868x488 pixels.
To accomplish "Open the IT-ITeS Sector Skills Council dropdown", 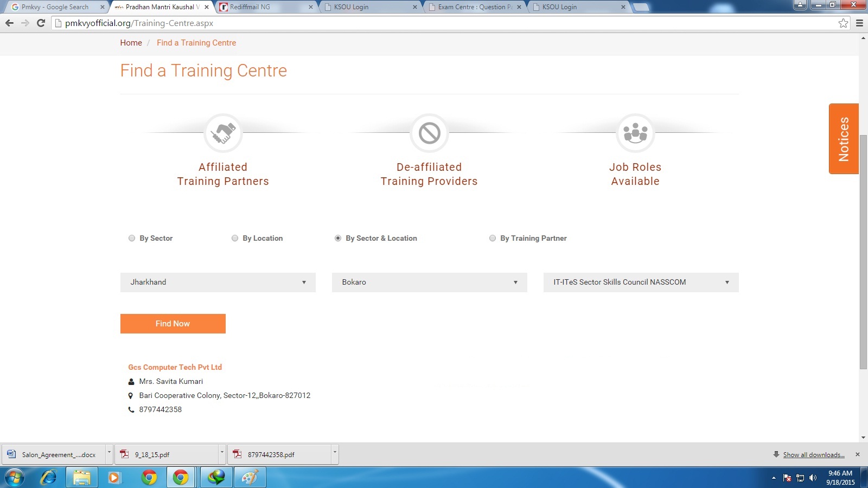I will [x=641, y=282].
